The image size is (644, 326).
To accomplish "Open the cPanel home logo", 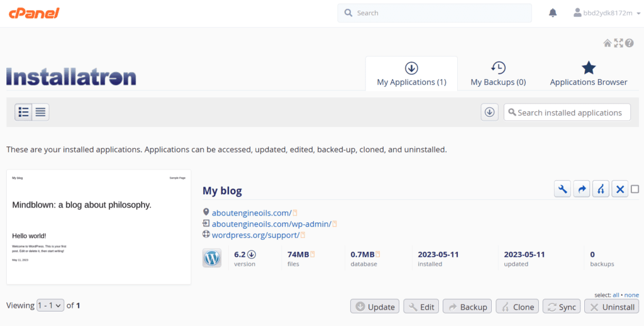I will pos(34,13).
